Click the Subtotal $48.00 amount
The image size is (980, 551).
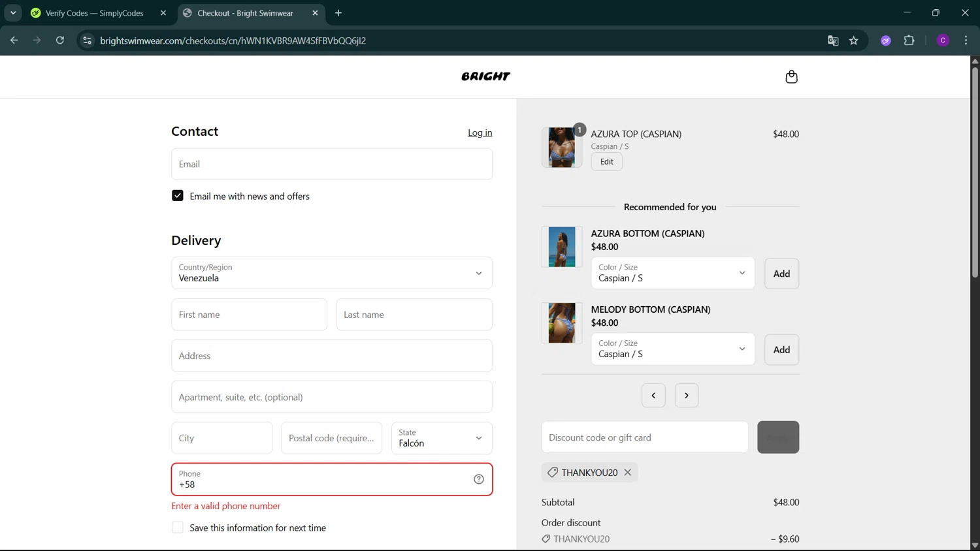(x=786, y=502)
